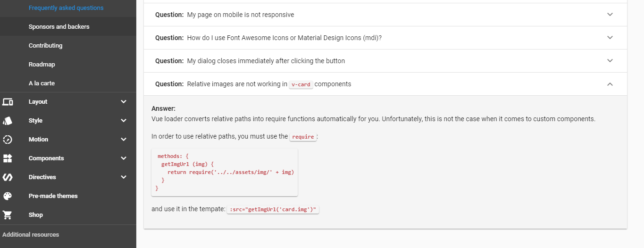Expand the Motion group chevron
Screen dimensions: 644x248
click(124, 140)
